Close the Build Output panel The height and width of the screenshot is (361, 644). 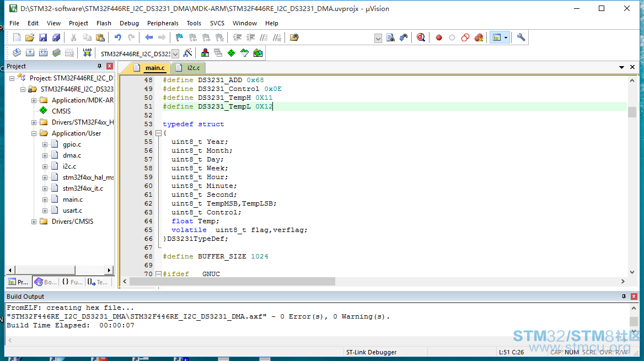tap(634, 297)
